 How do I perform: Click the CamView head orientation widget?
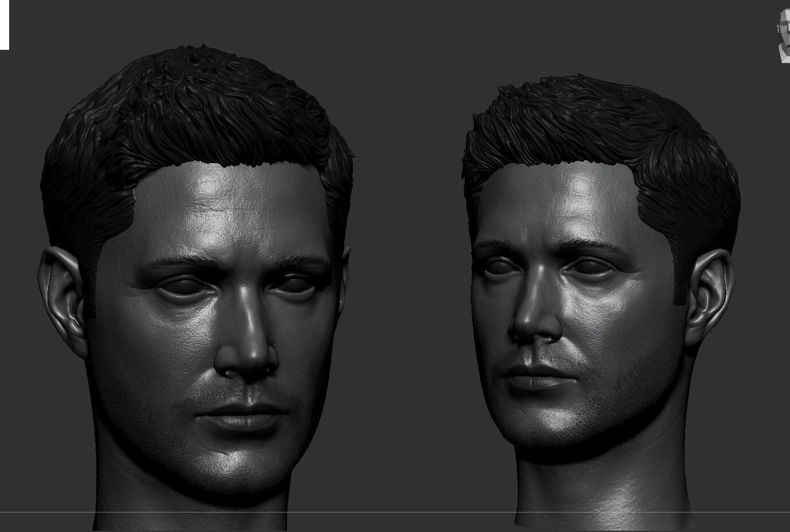pos(783,36)
